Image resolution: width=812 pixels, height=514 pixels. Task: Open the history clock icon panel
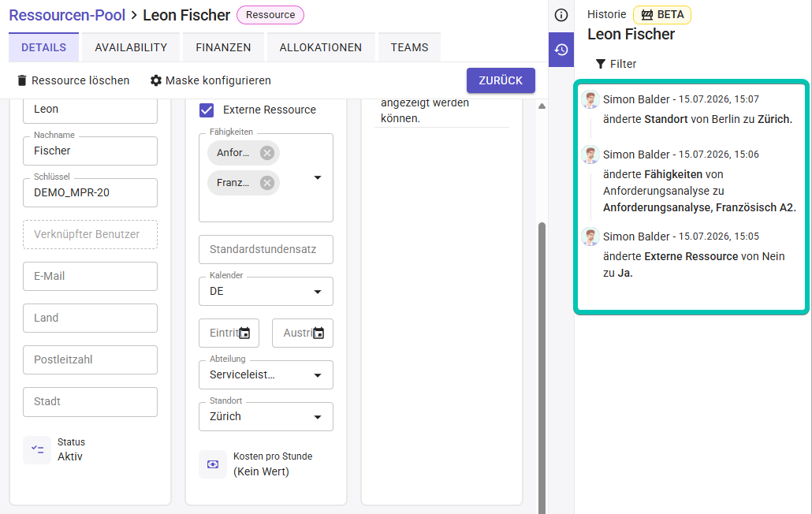[561, 50]
